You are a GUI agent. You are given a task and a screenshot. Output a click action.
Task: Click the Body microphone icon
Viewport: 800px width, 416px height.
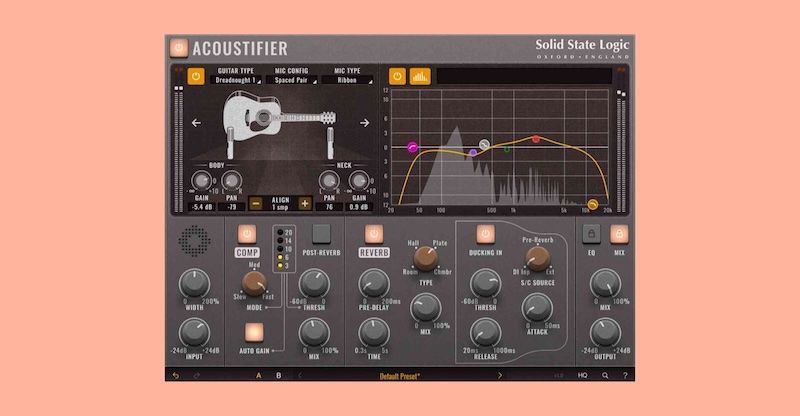[230, 142]
